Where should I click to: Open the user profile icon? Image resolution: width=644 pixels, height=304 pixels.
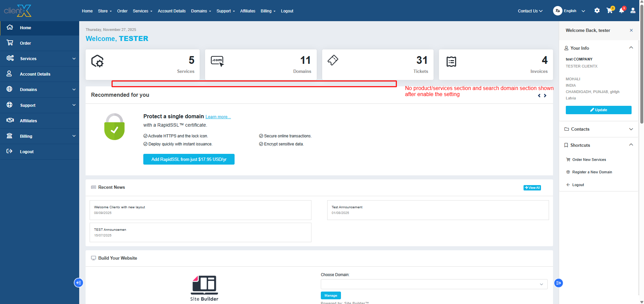click(633, 11)
